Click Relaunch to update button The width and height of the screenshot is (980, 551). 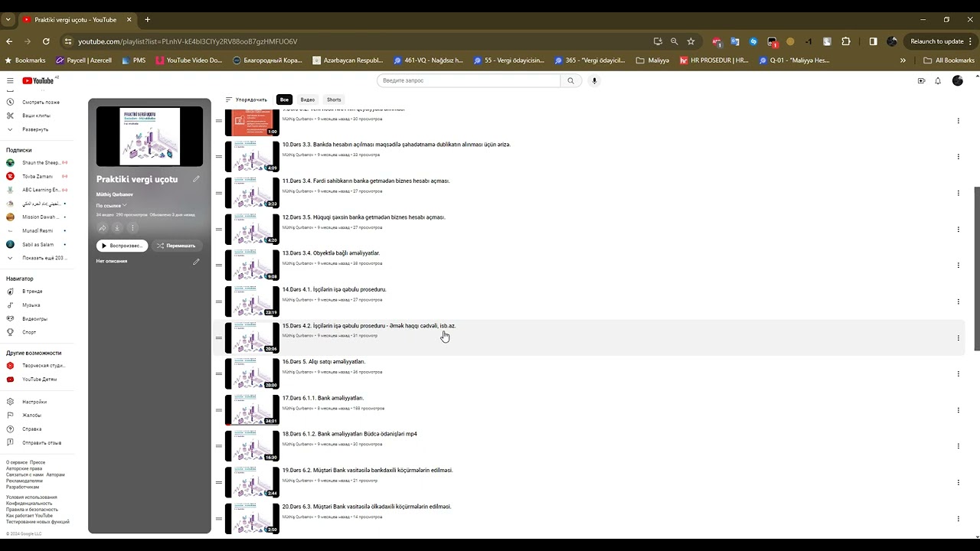pyautogui.click(x=936, y=41)
